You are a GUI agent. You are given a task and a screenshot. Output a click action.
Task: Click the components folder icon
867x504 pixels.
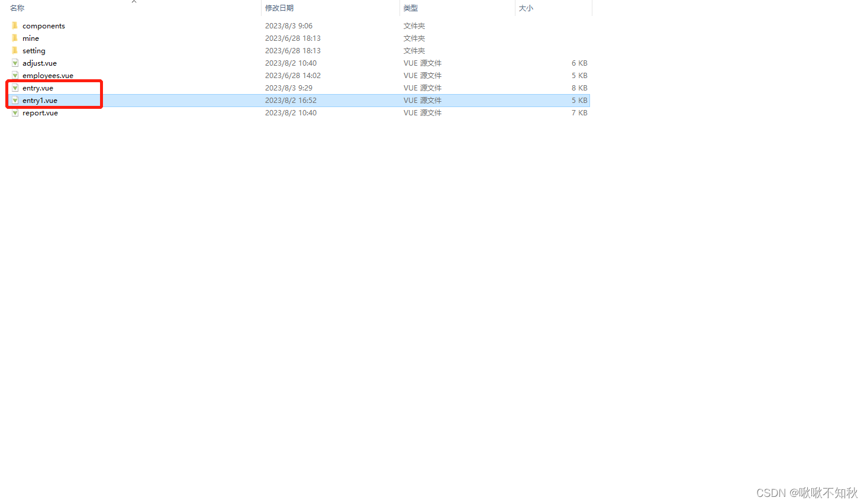pyautogui.click(x=14, y=25)
